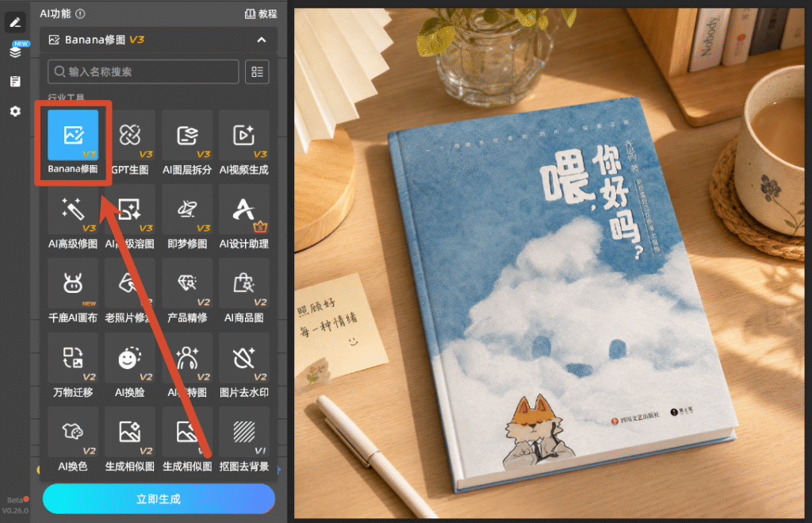Select the 万物迁移 tool
812x523 pixels.
[72, 365]
